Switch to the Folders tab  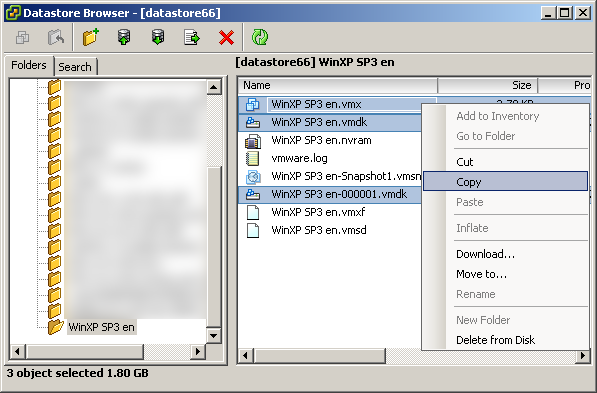29,65
